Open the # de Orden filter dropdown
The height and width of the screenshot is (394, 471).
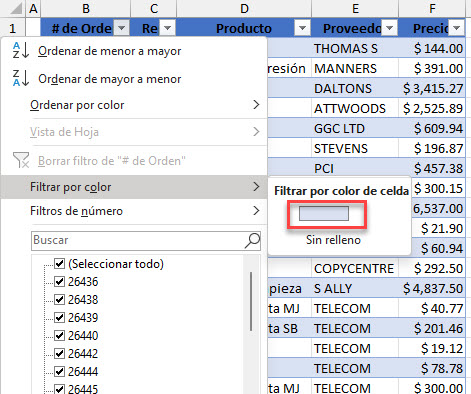pyautogui.click(x=122, y=28)
